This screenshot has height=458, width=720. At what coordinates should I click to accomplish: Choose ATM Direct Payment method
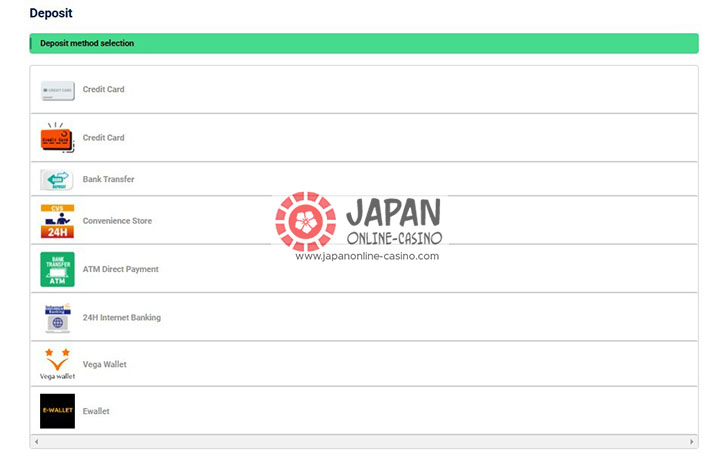pos(364,269)
